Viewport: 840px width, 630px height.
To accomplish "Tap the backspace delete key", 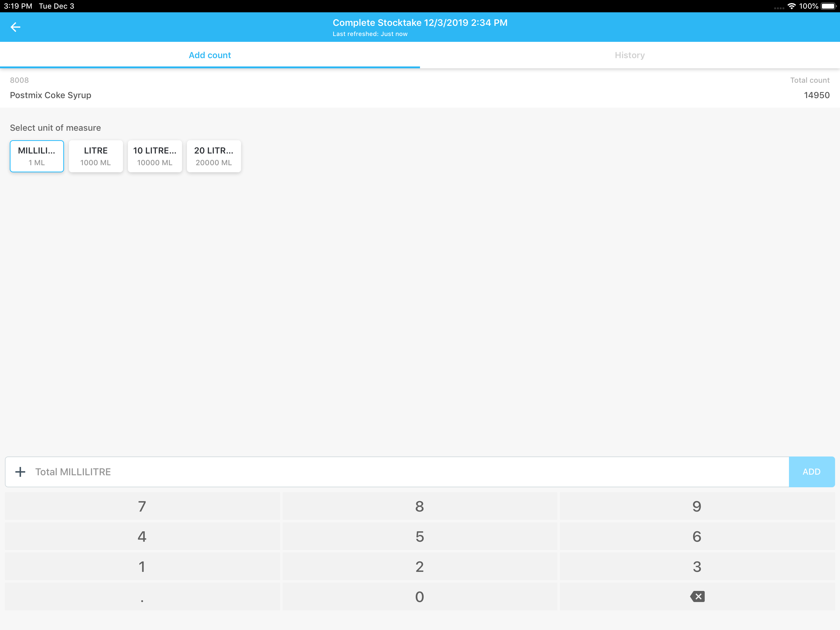I will coord(697,596).
